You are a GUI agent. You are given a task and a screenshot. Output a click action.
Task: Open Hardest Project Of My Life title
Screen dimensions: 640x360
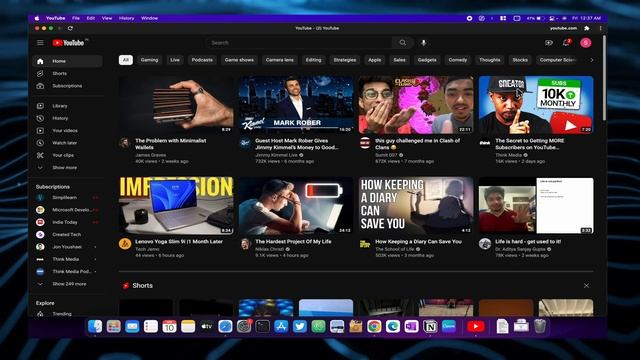(293, 242)
